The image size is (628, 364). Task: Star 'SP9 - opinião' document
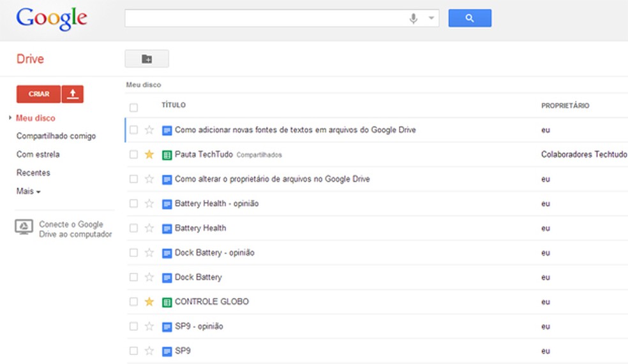(x=149, y=326)
